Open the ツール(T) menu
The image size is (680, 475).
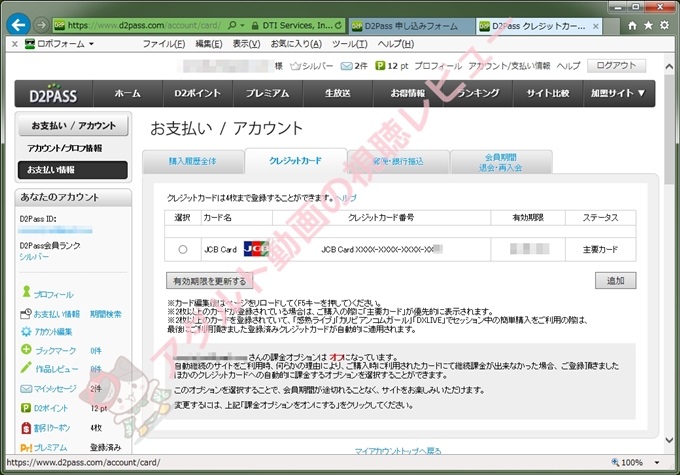[x=350, y=44]
